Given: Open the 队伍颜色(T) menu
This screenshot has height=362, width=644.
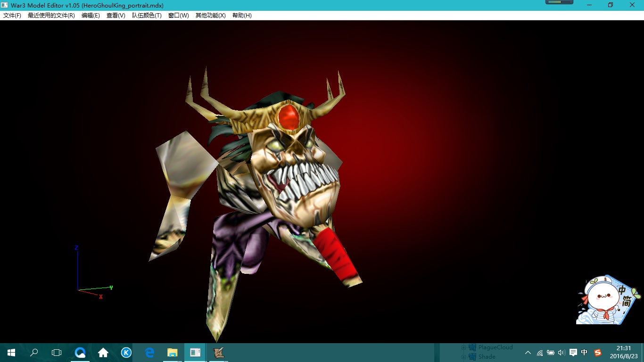Looking at the screenshot, I should point(147,16).
